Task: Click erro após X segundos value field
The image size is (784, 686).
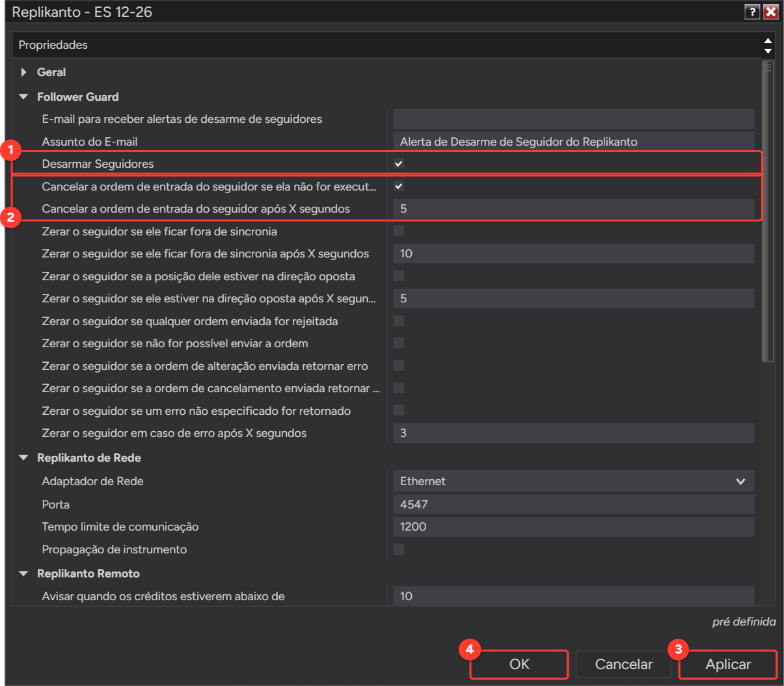Action: pos(573,433)
